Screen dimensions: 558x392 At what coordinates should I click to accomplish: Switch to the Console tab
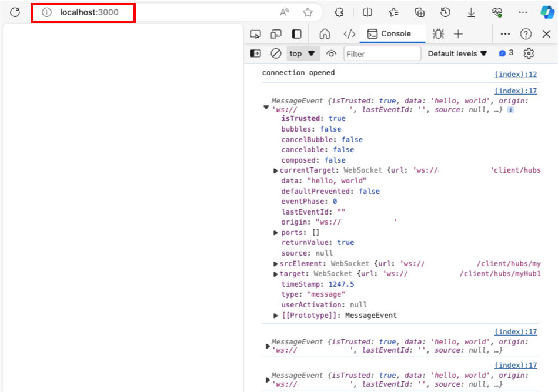pyautogui.click(x=392, y=33)
